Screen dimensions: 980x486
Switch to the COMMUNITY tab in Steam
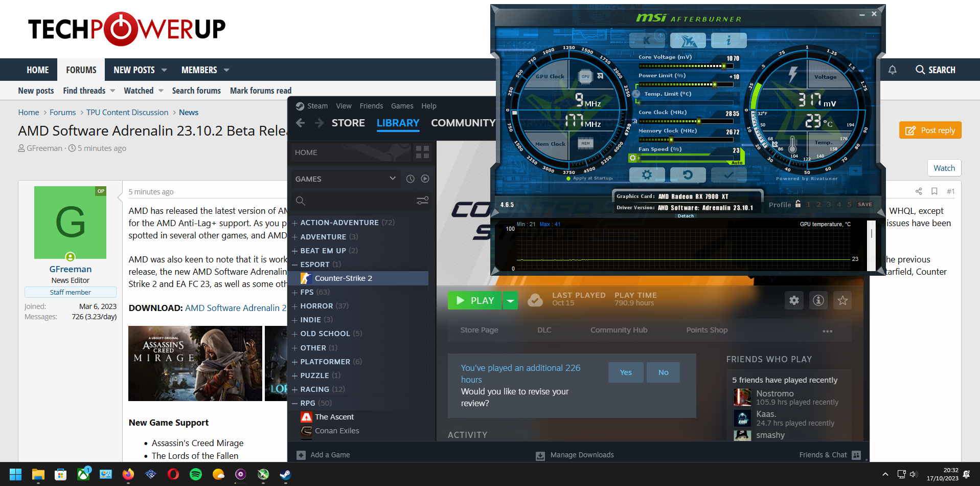coord(463,123)
